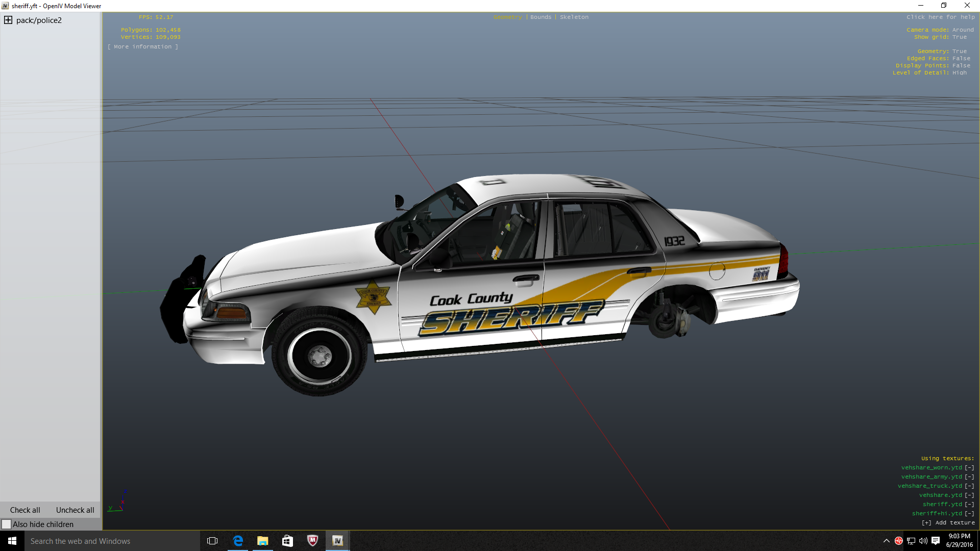Expand the More information section
This screenshot has height=551, width=980.
[x=143, y=46]
